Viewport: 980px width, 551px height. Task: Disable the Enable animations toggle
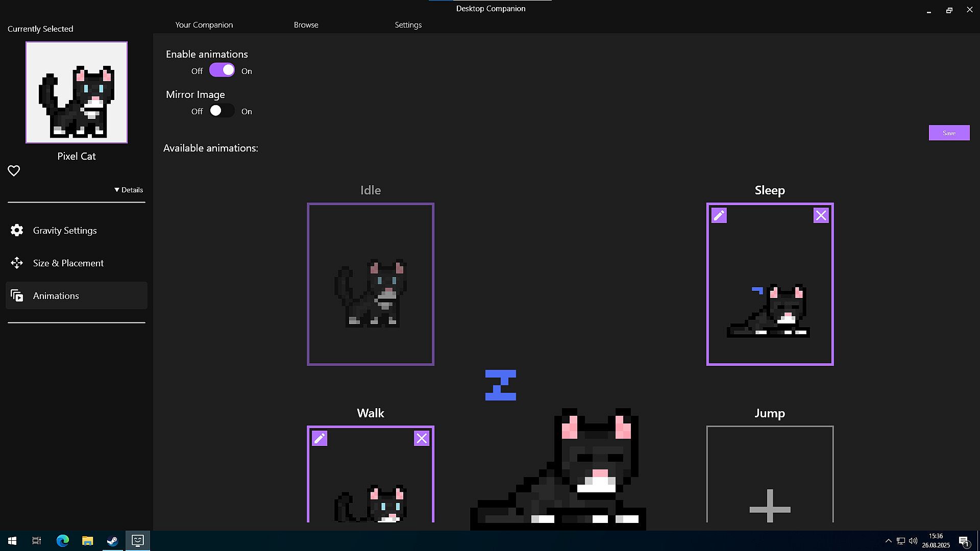pyautogui.click(x=222, y=70)
